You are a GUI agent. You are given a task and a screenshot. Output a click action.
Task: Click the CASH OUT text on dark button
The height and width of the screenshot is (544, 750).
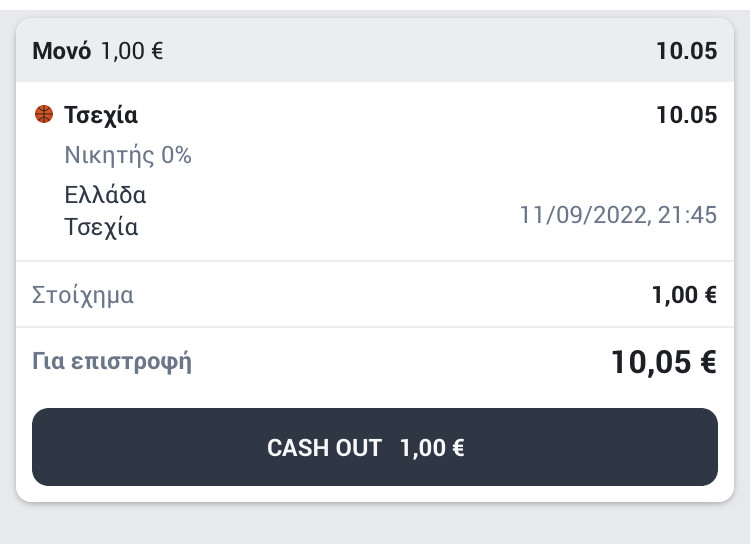(x=324, y=448)
